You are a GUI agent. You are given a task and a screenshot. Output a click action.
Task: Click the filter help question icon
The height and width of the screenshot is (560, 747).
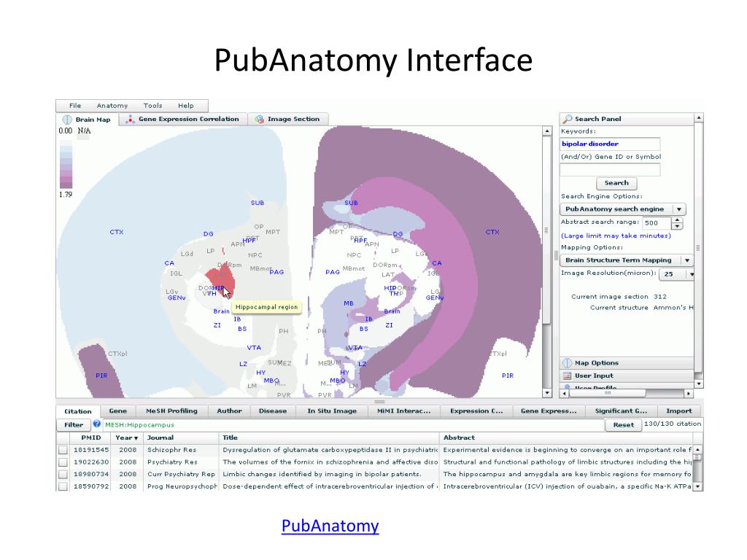click(97, 424)
